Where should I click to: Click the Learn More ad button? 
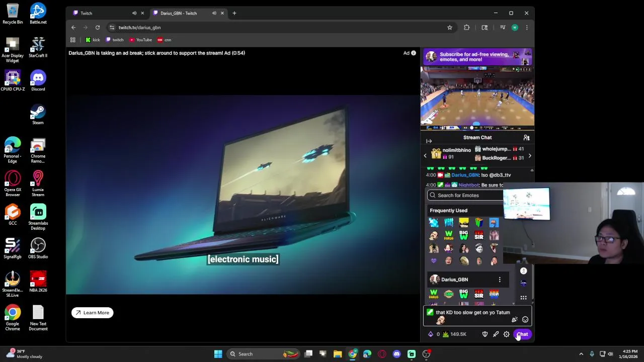[x=93, y=313]
